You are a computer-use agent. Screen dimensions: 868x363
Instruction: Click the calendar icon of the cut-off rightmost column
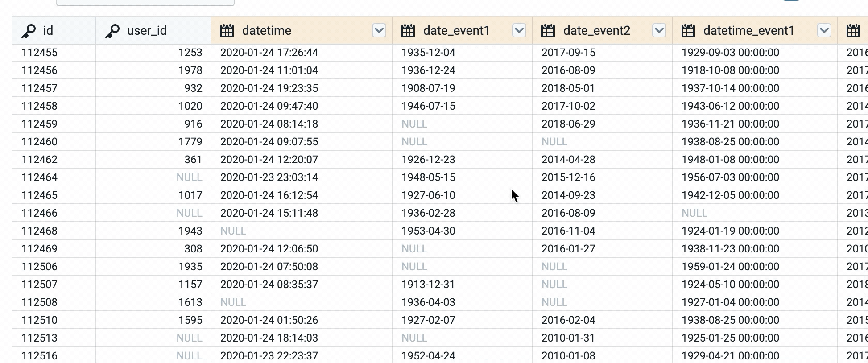pyautogui.click(x=853, y=31)
